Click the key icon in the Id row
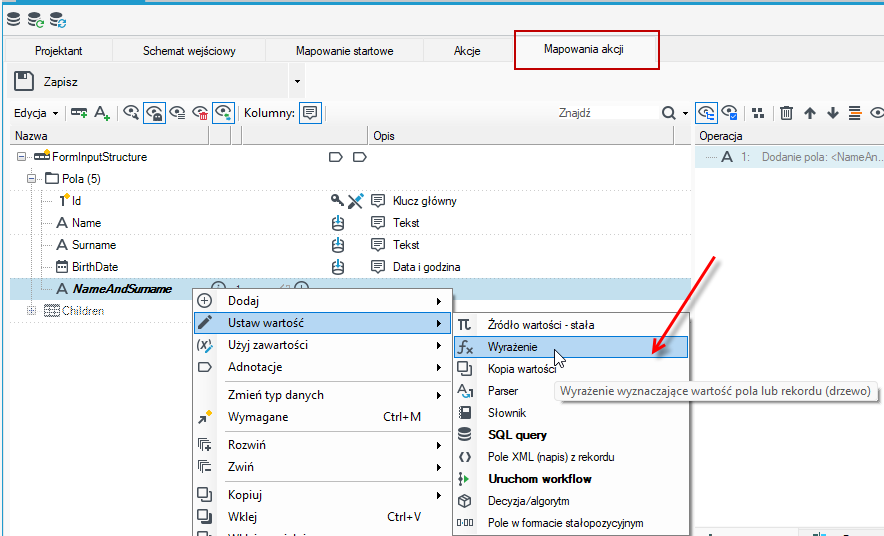 coord(337,200)
